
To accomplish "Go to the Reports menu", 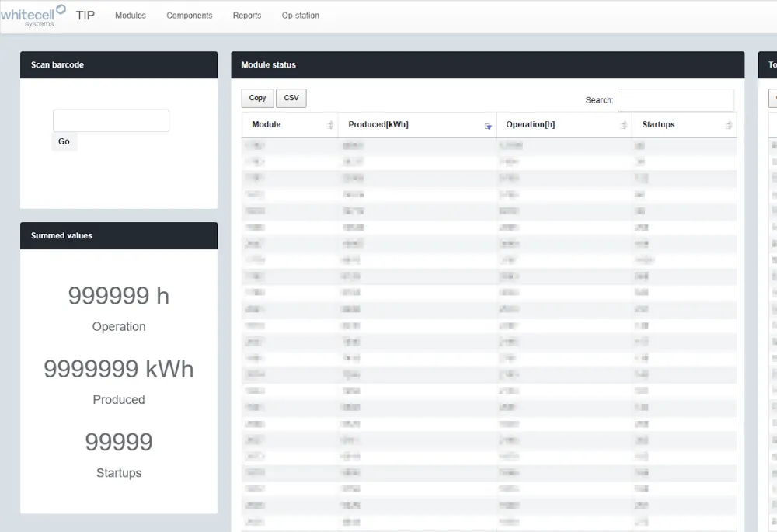I will click(x=247, y=16).
